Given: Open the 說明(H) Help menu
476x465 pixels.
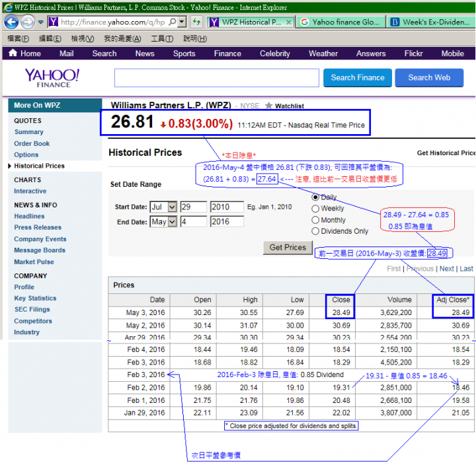Looking at the screenshot, I should click(x=195, y=38).
